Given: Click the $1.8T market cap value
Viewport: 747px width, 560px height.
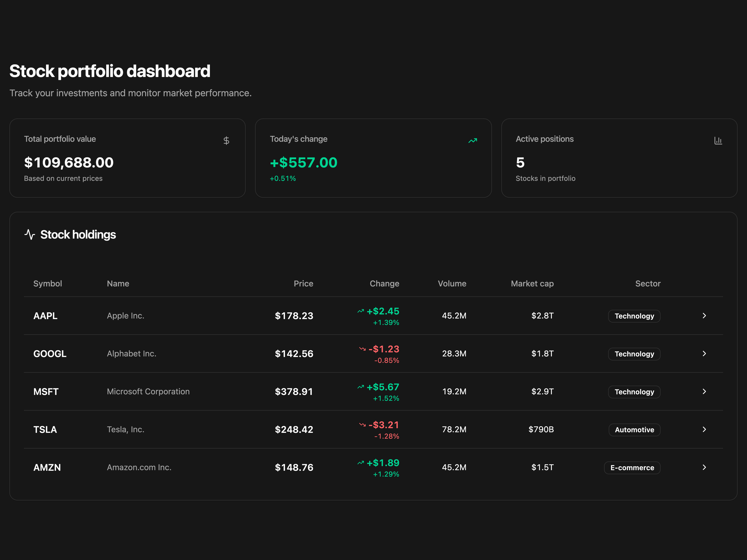Looking at the screenshot, I should point(542,353).
